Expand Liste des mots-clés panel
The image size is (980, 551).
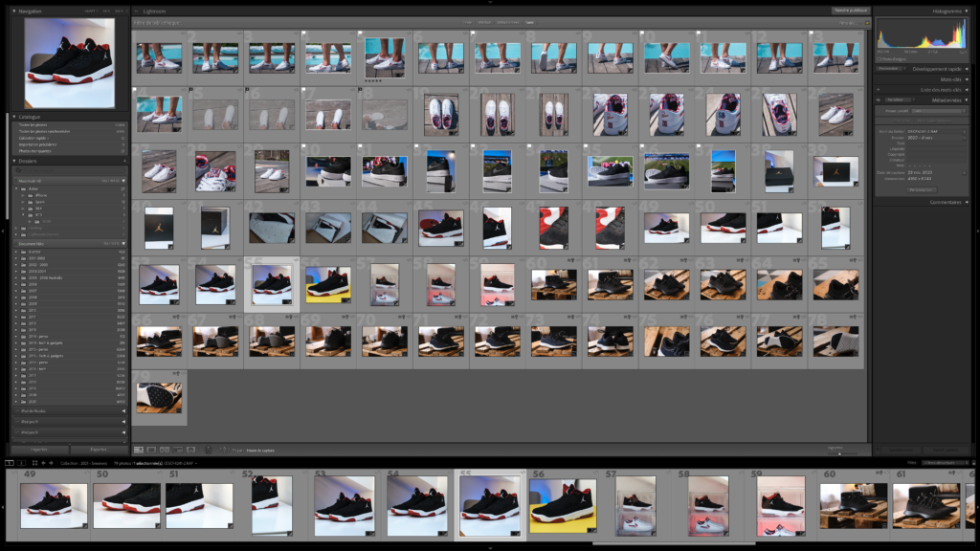click(967, 90)
